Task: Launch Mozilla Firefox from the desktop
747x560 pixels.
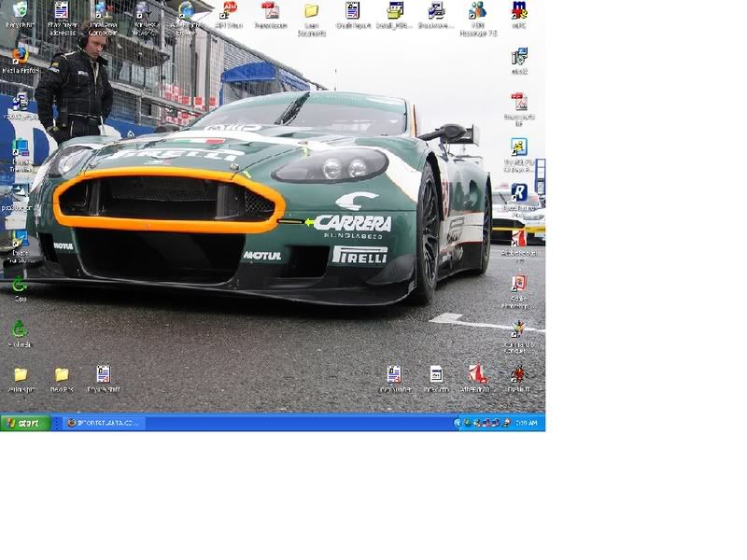Action: point(20,56)
